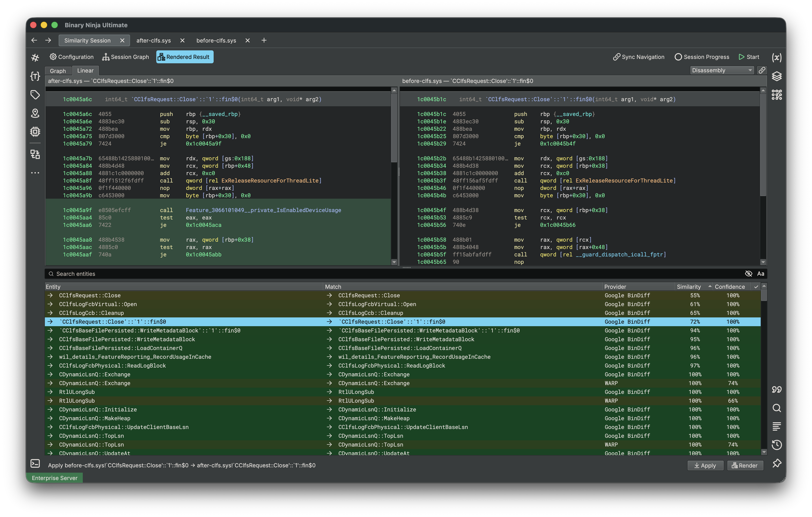Close the after-clfs.sys tab
Image resolution: width=812 pixels, height=517 pixels.
[x=182, y=40]
